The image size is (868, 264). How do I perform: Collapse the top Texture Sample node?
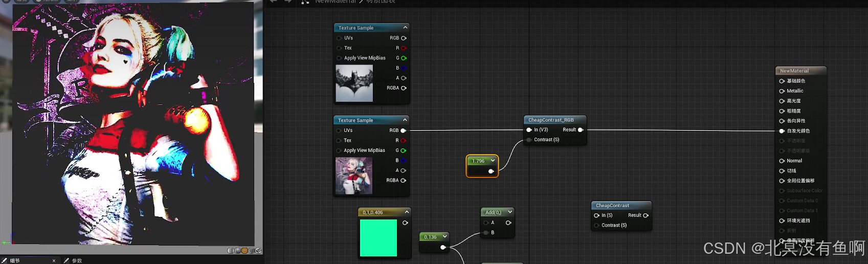(405, 28)
